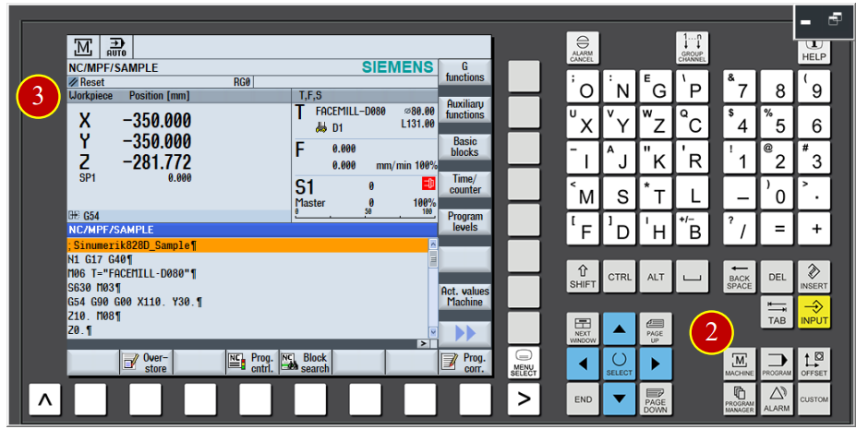Click the INSERT key
The width and height of the screenshot is (868, 441).
point(814,277)
